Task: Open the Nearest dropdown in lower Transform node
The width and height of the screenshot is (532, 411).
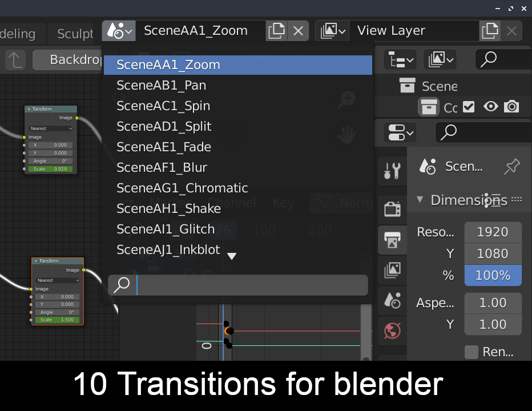Action: click(58, 280)
